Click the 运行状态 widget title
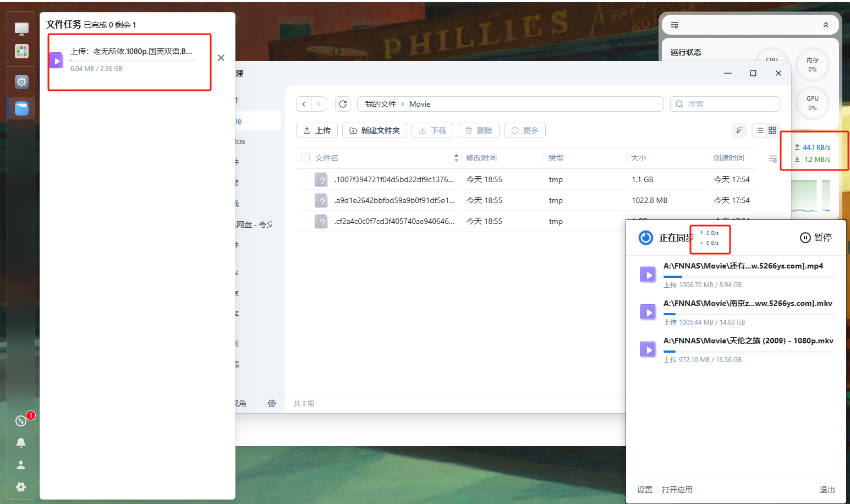Image resolution: width=850 pixels, height=504 pixels. 686,52
